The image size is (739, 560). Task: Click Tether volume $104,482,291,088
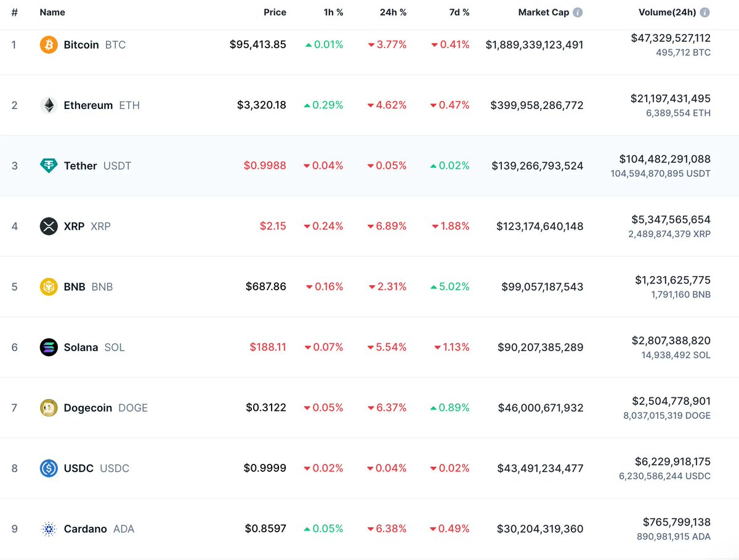(665, 159)
